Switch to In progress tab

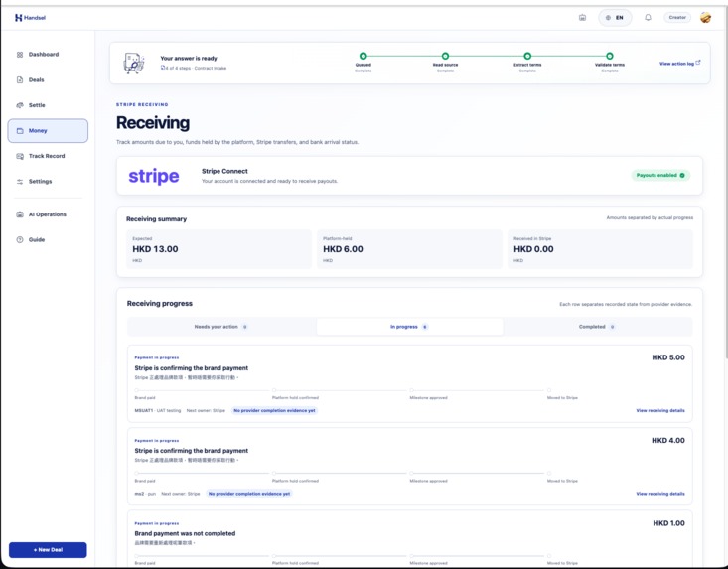pyautogui.click(x=409, y=327)
